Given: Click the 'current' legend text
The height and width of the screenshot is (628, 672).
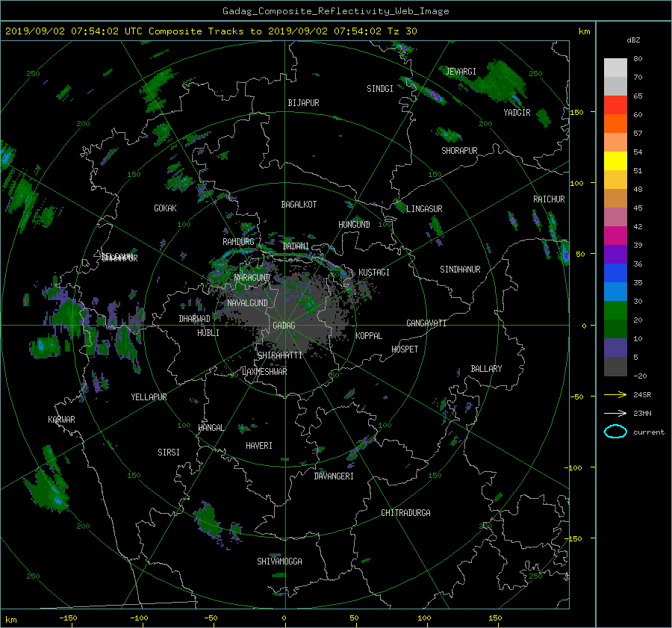Looking at the screenshot, I should click(648, 432).
